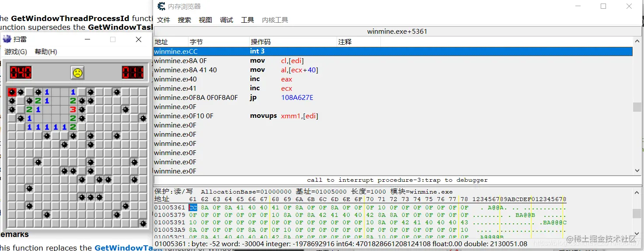This screenshot has width=644, height=251.
Task: Click the red number 3 cell in Minesweeper
Action: 73,110
